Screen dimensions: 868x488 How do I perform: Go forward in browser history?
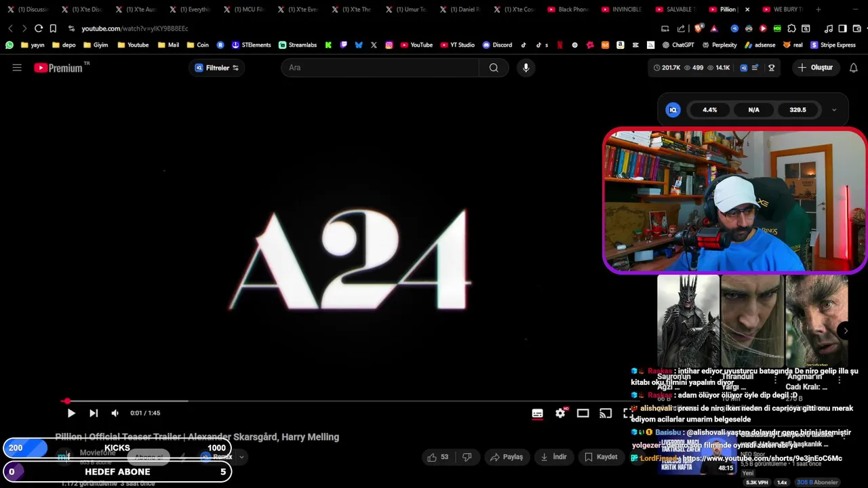(x=24, y=28)
